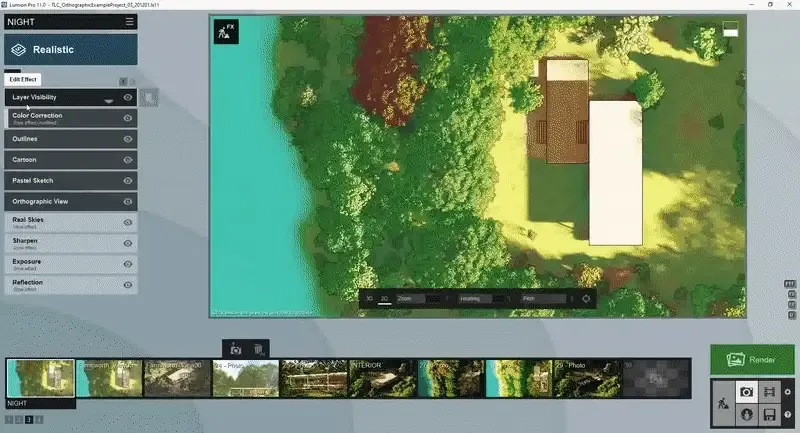Select the Exposure effect row

pyautogui.click(x=71, y=264)
